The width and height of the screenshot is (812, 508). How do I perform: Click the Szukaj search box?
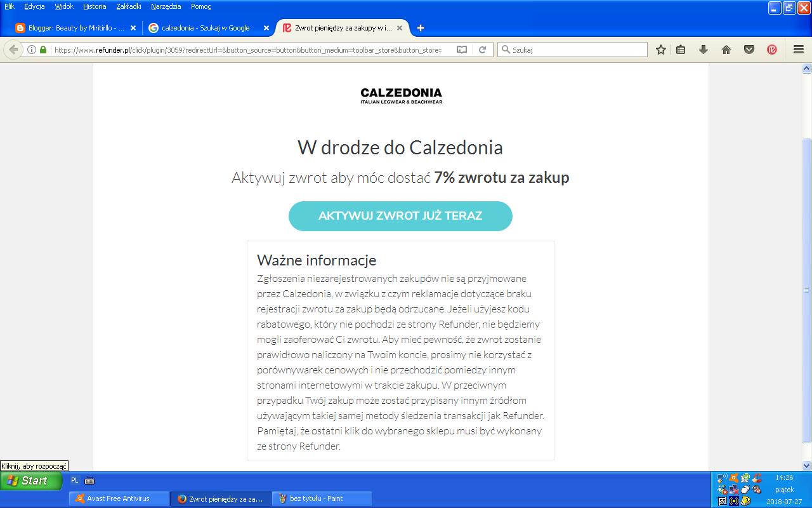point(573,50)
